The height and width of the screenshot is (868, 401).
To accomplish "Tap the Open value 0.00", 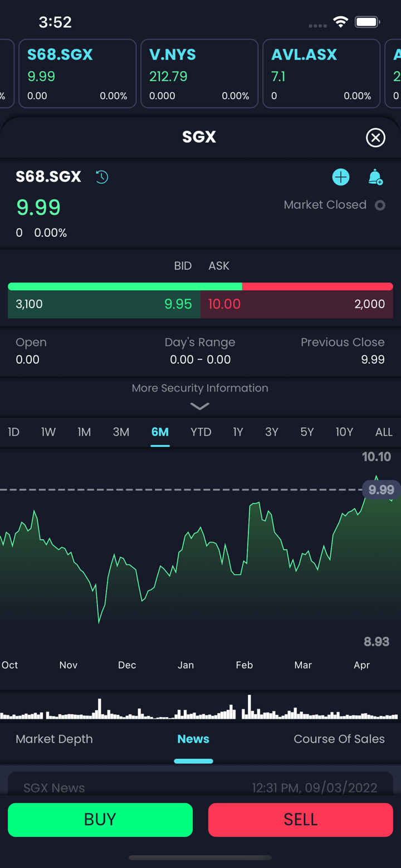I will click(x=27, y=360).
